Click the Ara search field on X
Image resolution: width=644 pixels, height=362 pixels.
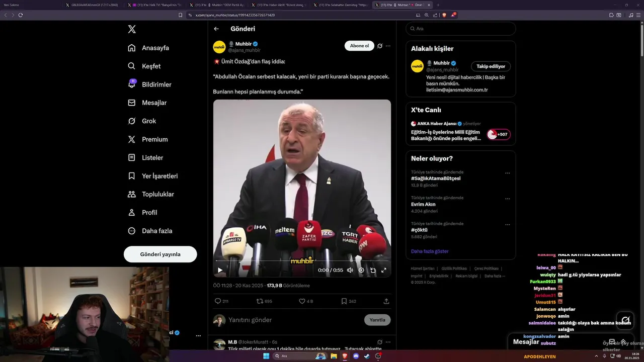(460, 29)
